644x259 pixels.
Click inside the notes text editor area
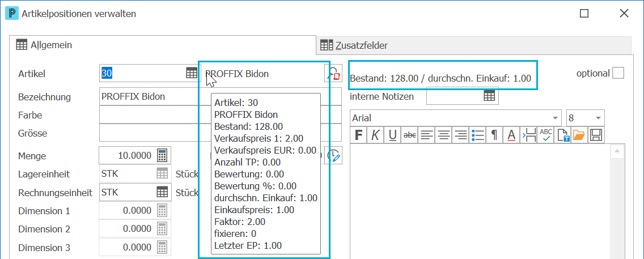point(481,201)
